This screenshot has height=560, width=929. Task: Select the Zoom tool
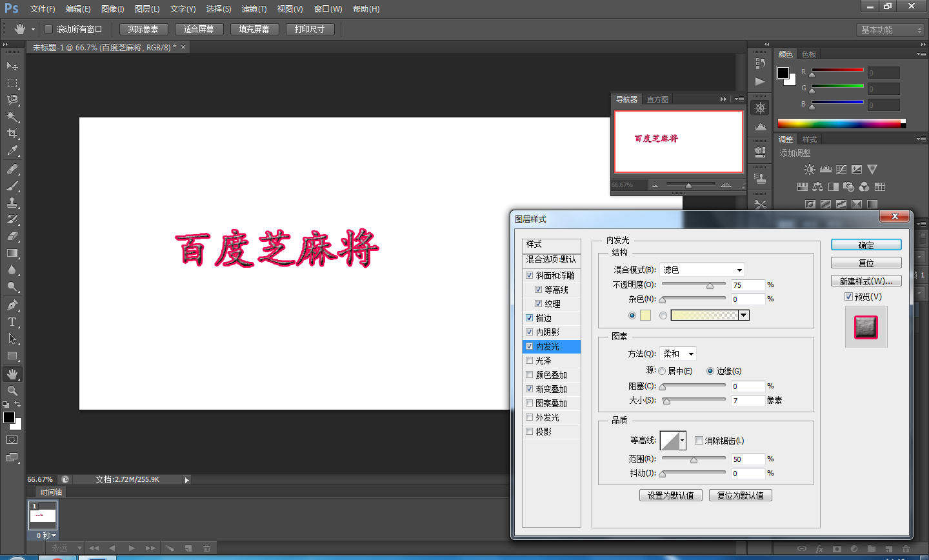pyautogui.click(x=12, y=391)
